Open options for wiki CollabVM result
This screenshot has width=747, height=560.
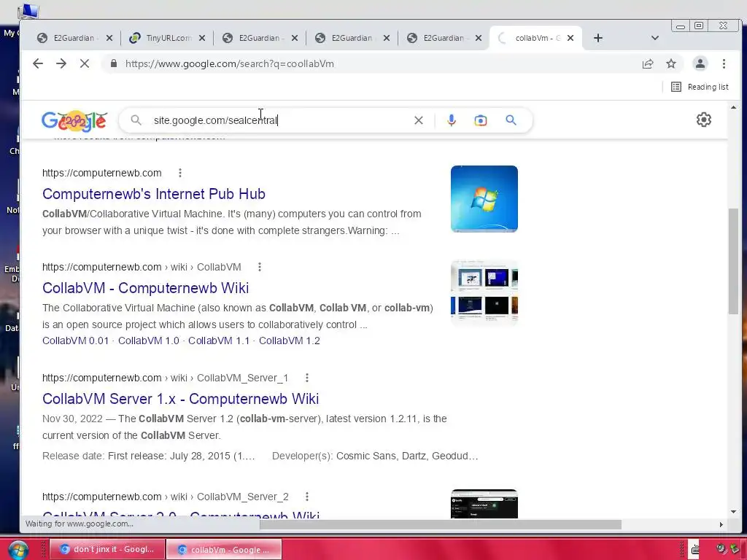click(x=260, y=267)
